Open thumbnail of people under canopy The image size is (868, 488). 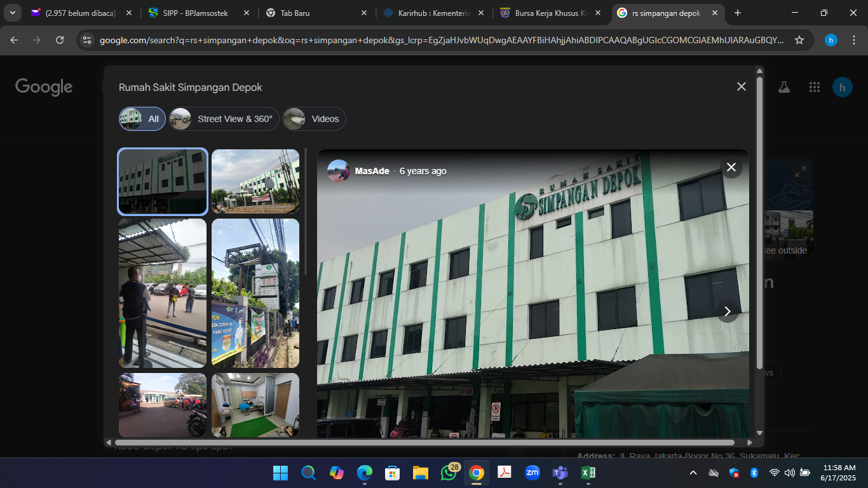(x=163, y=293)
